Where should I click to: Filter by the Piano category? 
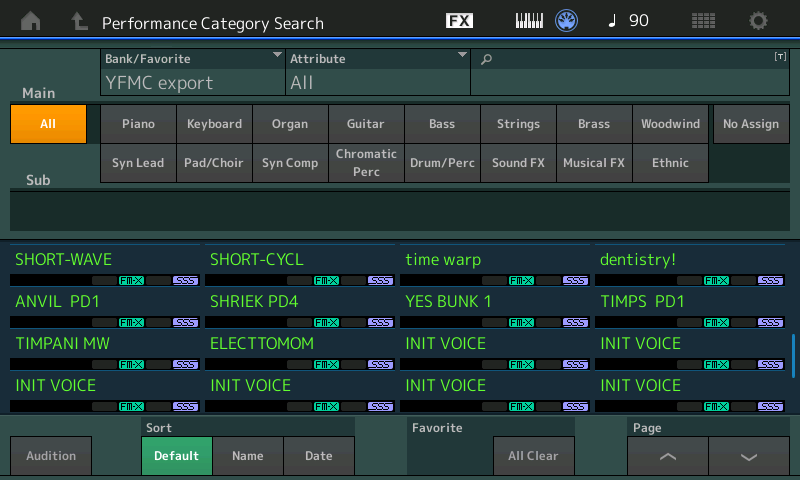pyautogui.click(x=138, y=124)
